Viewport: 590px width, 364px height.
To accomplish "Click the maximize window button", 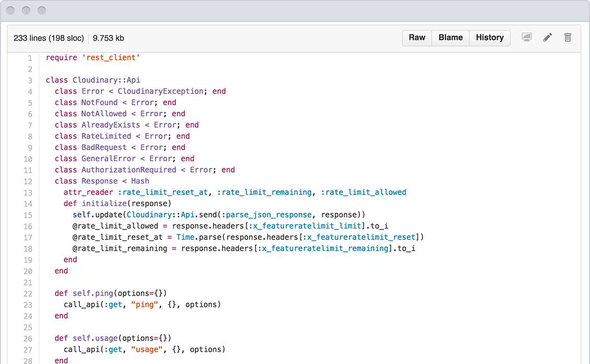I will click(42, 10).
